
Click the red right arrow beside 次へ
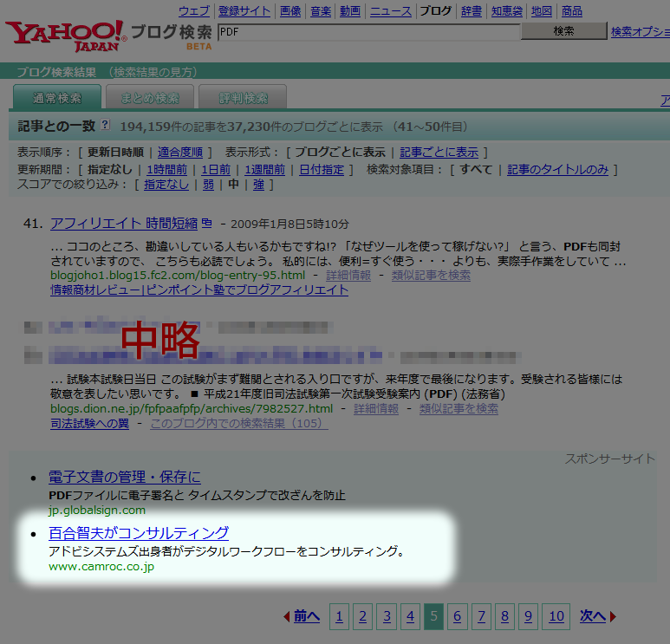pos(613,616)
